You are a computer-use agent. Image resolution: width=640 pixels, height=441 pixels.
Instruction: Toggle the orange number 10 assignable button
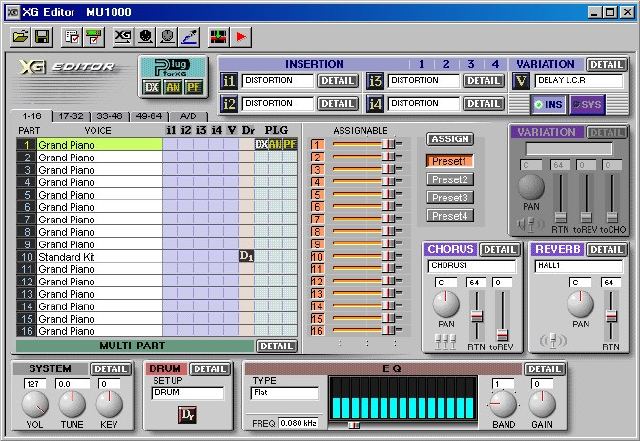pyautogui.click(x=317, y=256)
